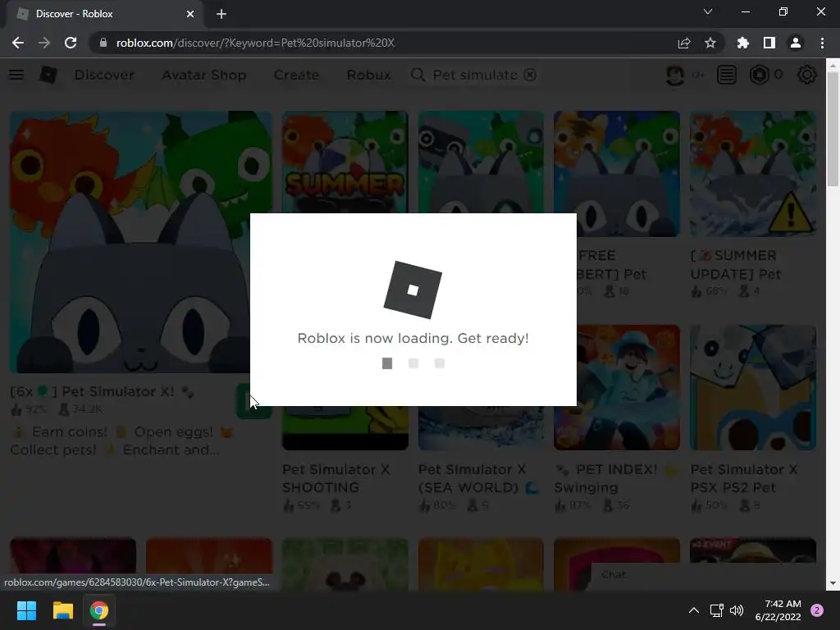Click Chrome icon in taskbar

tap(98, 610)
